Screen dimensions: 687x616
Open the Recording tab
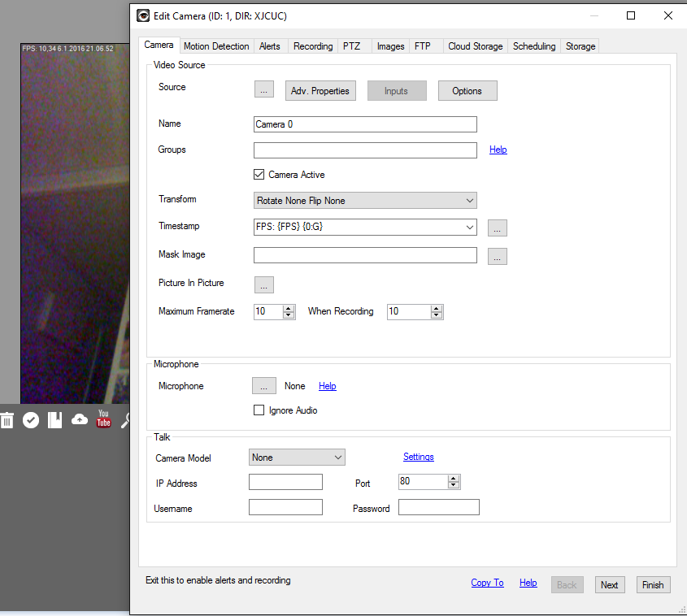pyautogui.click(x=313, y=46)
